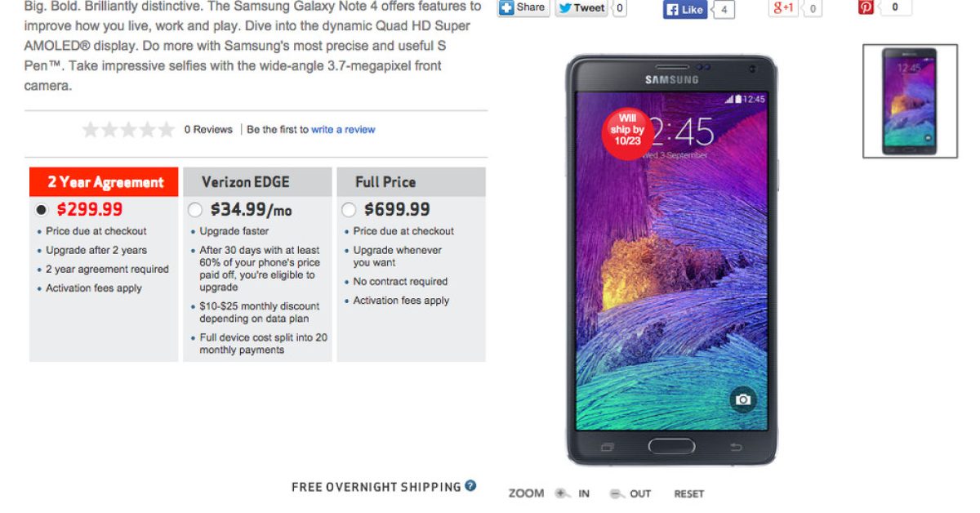Click the main Samsung phone product image
Image resolution: width=980 pixels, height=513 pixels.
(671, 260)
